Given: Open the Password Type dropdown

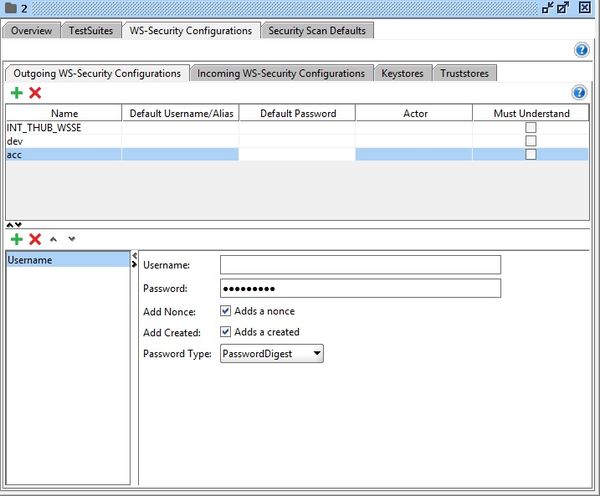Looking at the screenshot, I should [x=272, y=353].
